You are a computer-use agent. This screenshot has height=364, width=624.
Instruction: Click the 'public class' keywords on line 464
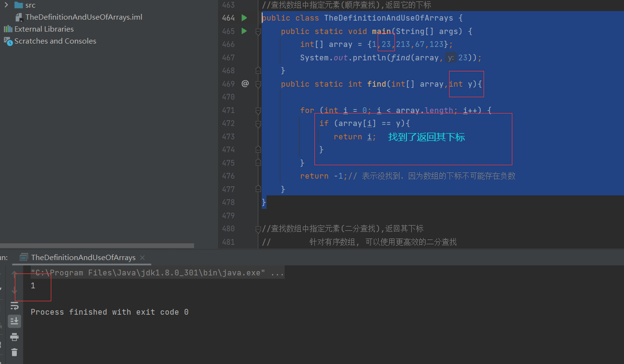(x=290, y=18)
